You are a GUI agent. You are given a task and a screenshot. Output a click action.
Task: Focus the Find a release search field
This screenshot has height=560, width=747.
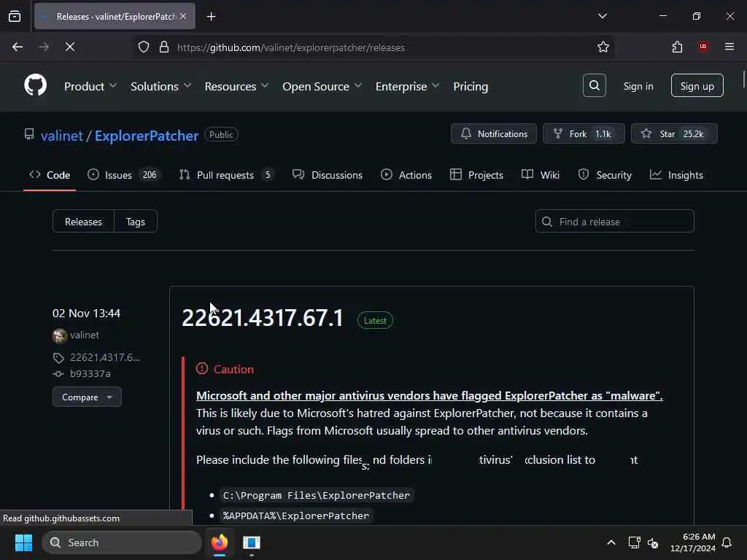614,222
